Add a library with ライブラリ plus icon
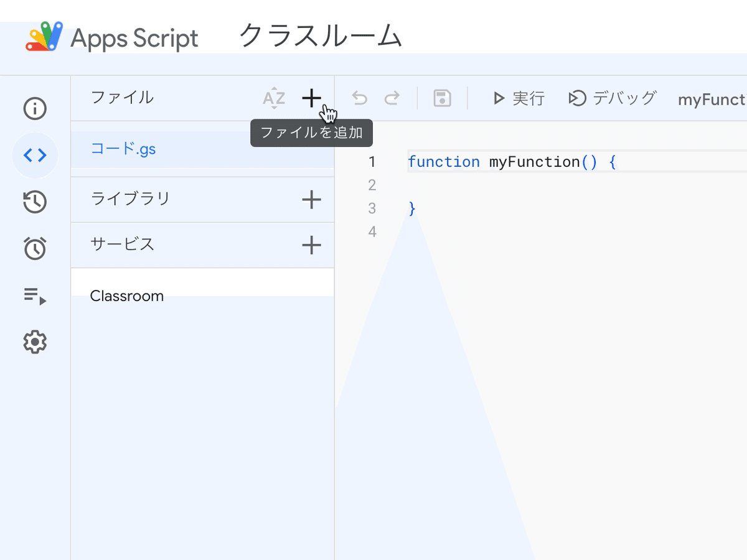 311,200
